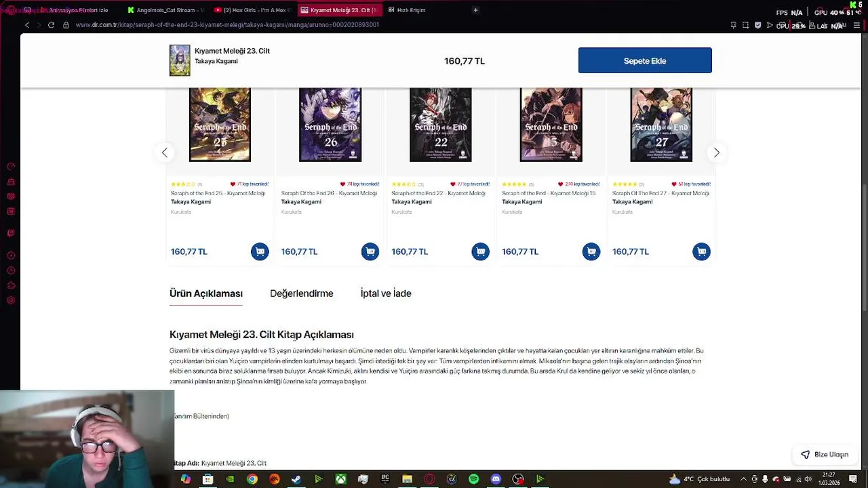The height and width of the screenshot is (488, 868).
Task: Open Seraph of the End 22 cover thumbnail
Action: [x=441, y=125]
